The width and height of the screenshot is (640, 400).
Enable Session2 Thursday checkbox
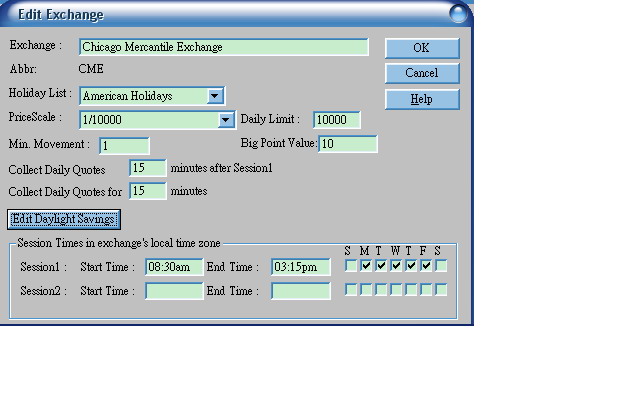point(411,290)
